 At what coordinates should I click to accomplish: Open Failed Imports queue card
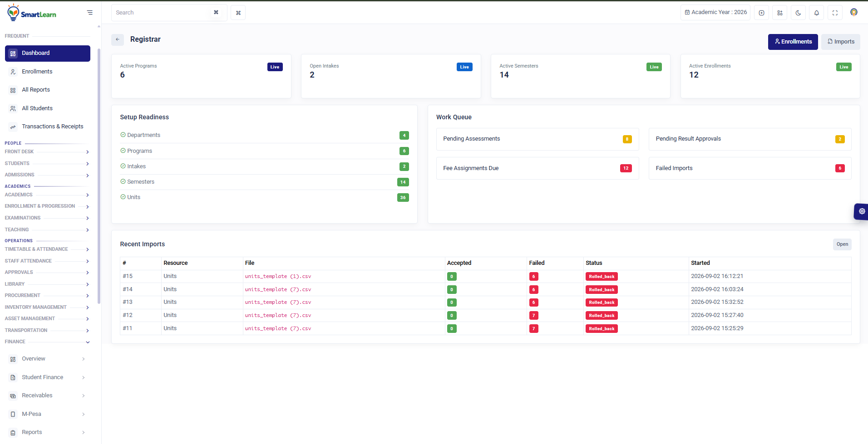(750, 168)
